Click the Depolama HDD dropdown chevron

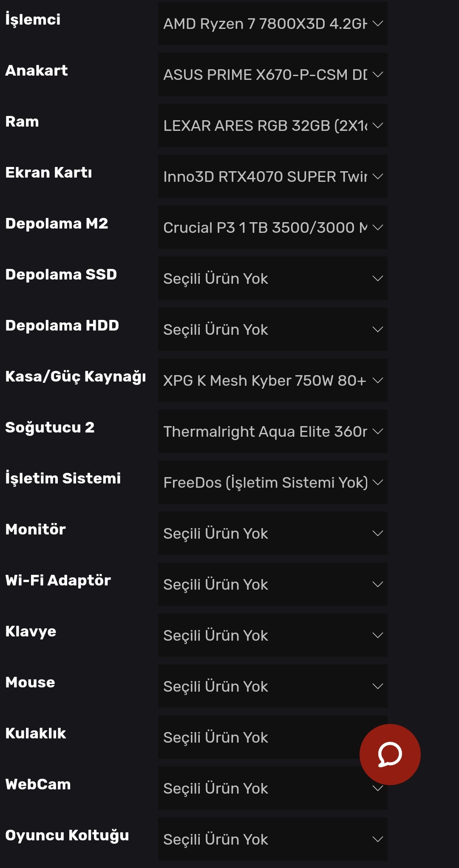pos(377,330)
